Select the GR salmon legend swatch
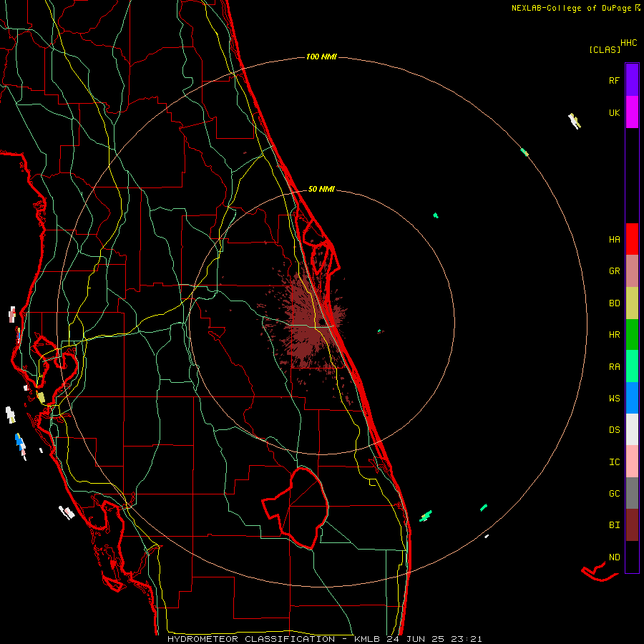This screenshot has height=644, width=644. point(632,271)
